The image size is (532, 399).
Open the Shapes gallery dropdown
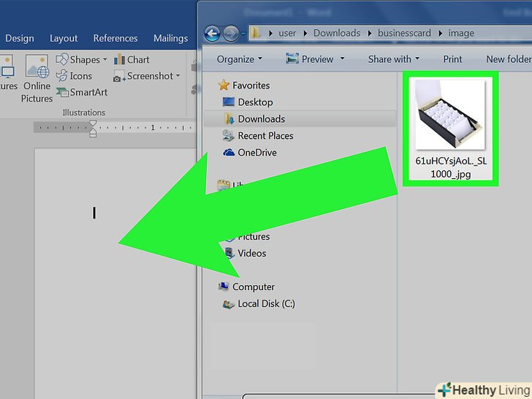coord(81,60)
